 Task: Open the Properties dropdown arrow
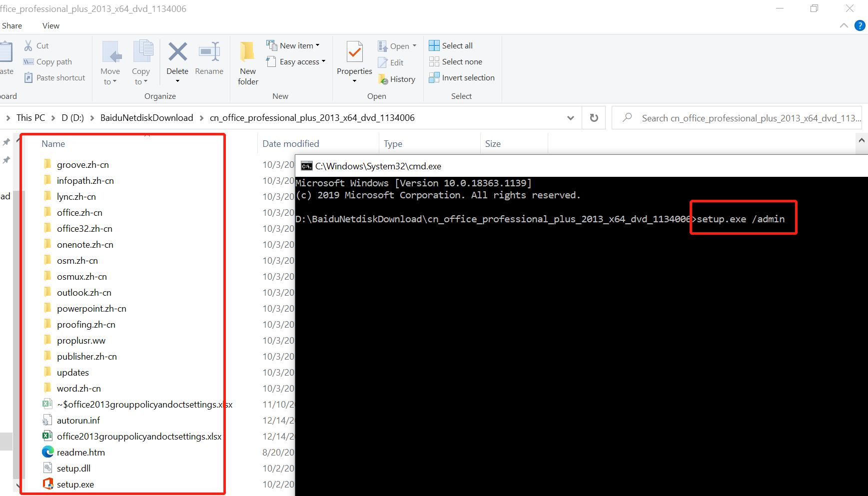(x=355, y=81)
